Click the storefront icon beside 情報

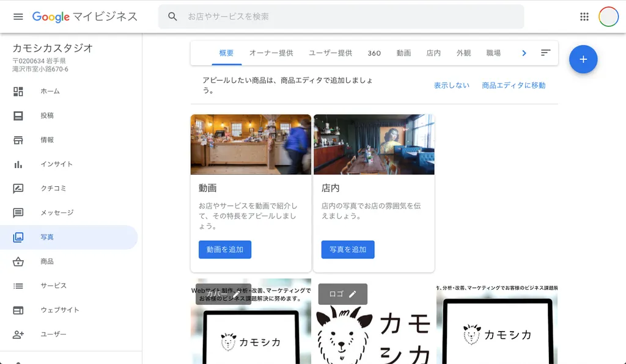pyautogui.click(x=18, y=140)
